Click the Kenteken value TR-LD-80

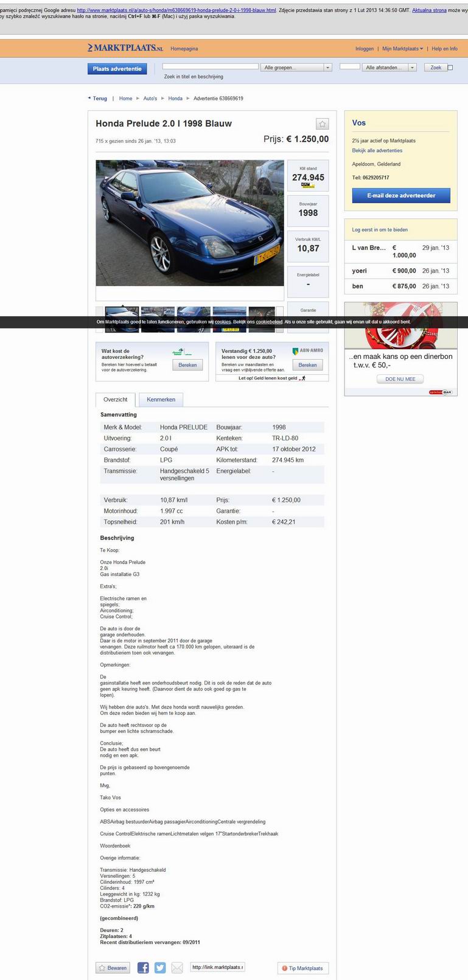click(285, 438)
